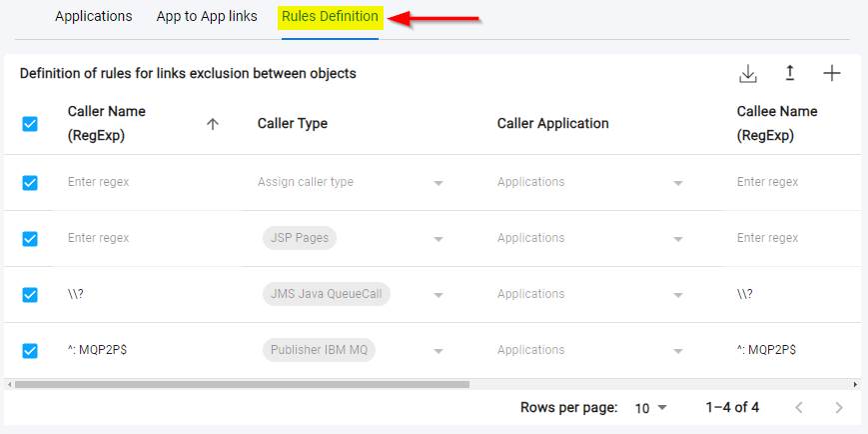Click the Caller Application column header
Screen dimensions: 868x434
click(x=552, y=124)
